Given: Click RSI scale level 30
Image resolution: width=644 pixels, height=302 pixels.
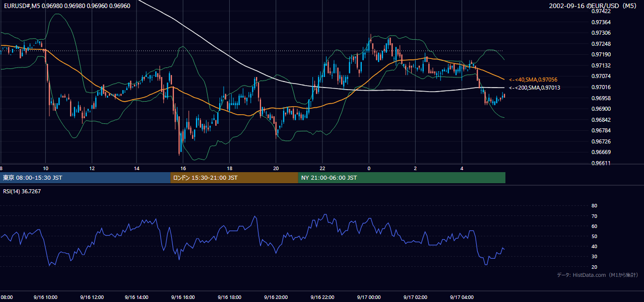Looking at the screenshot, I should tap(594, 257).
